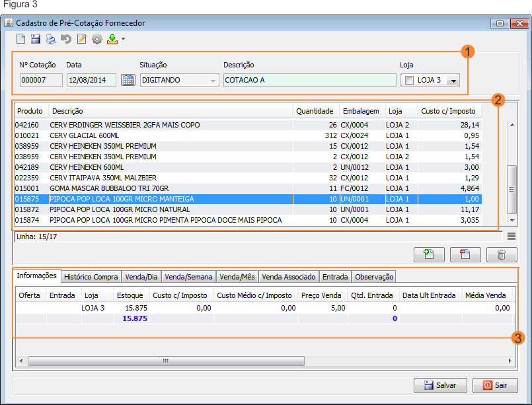
Task: Click the Data Ult Entrada column header
Action: click(x=430, y=295)
